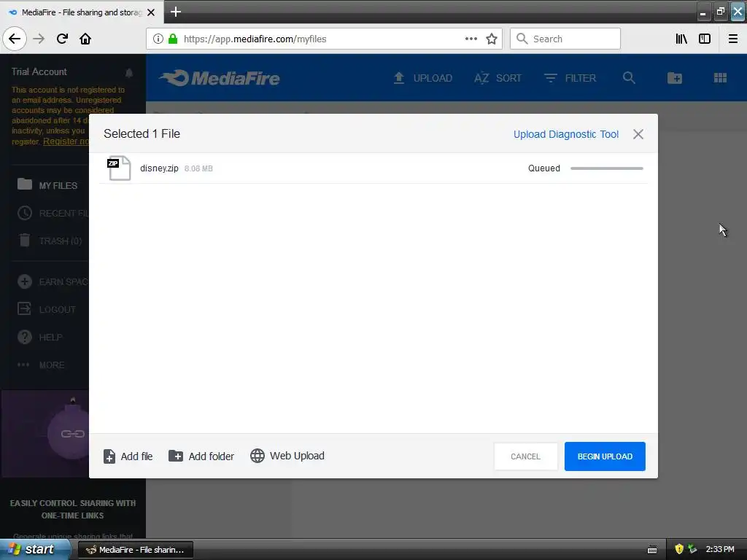Image resolution: width=747 pixels, height=560 pixels.
Task: Click the green secure padlock icon
Action: click(x=173, y=39)
